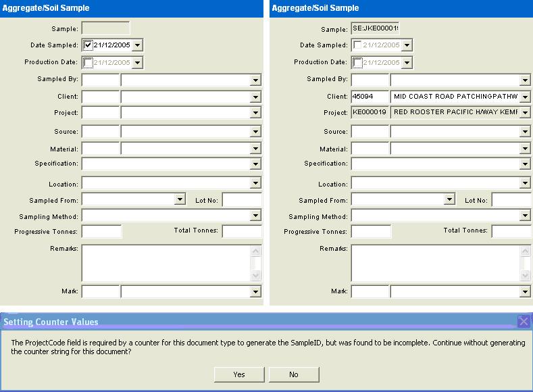Click the left form Lot No field

coord(242,200)
